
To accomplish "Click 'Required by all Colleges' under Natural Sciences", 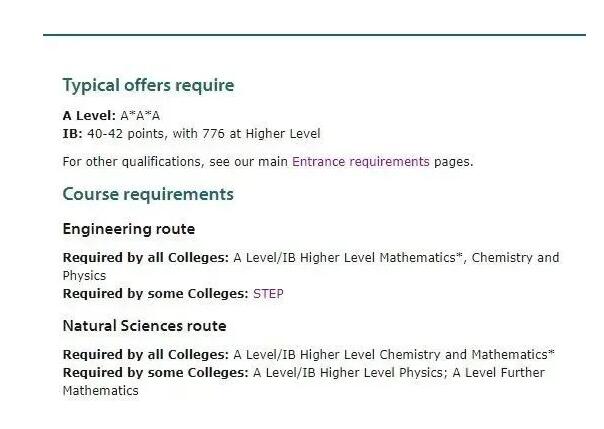I will click(x=146, y=355).
